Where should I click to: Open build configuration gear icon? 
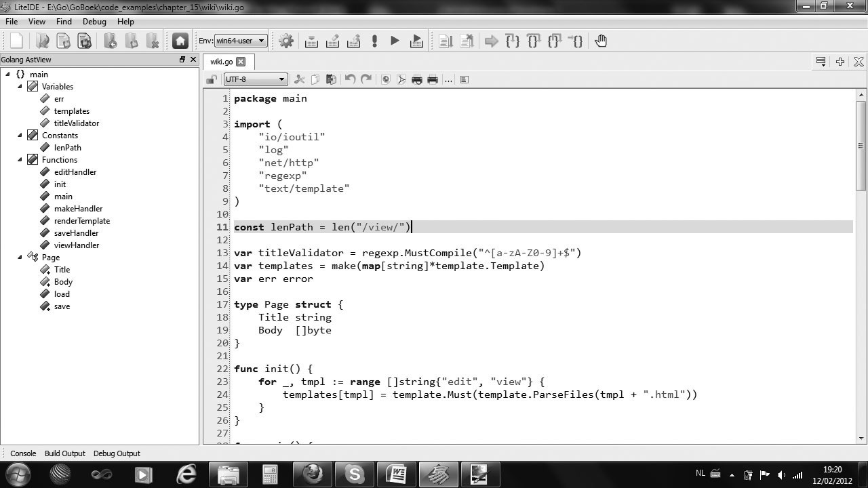click(286, 41)
